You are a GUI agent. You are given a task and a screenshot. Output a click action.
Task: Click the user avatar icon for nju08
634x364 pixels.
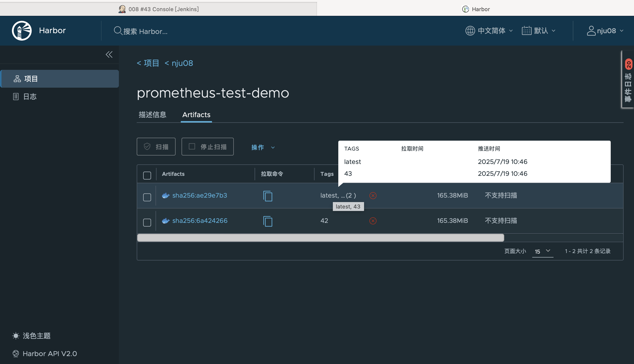pyautogui.click(x=591, y=31)
